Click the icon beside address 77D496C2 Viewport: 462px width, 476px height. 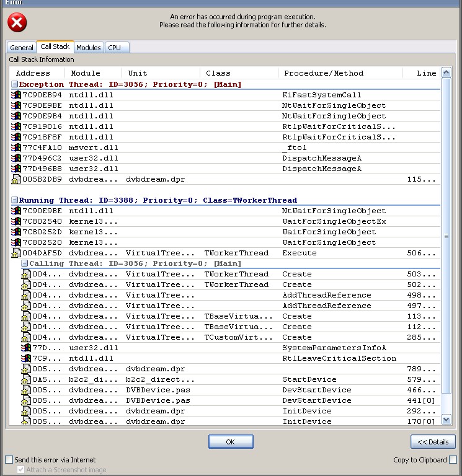[x=16, y=159]
